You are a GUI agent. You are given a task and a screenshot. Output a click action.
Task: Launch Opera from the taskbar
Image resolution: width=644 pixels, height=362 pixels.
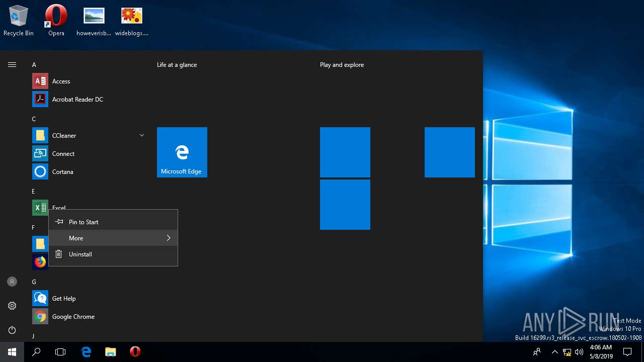(135, 352)
